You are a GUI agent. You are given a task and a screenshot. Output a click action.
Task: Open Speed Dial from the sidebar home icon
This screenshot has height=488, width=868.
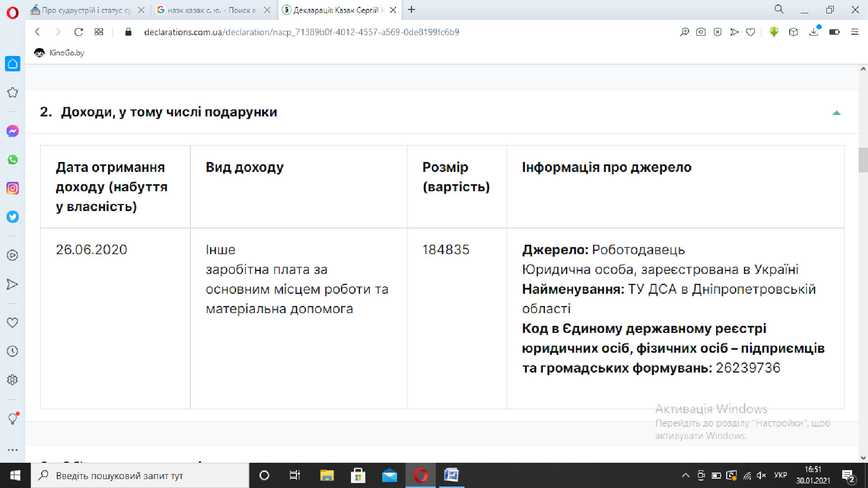pyautogui.click(x=12, y=64)
